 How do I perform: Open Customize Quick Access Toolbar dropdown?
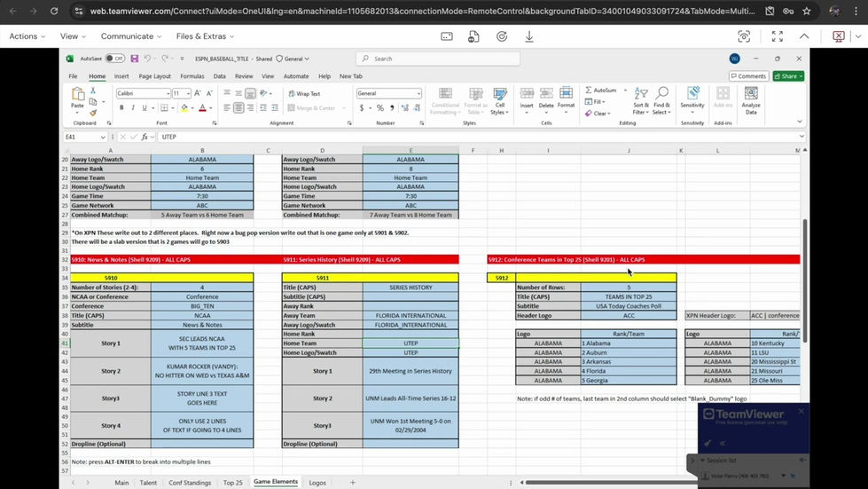182,59
